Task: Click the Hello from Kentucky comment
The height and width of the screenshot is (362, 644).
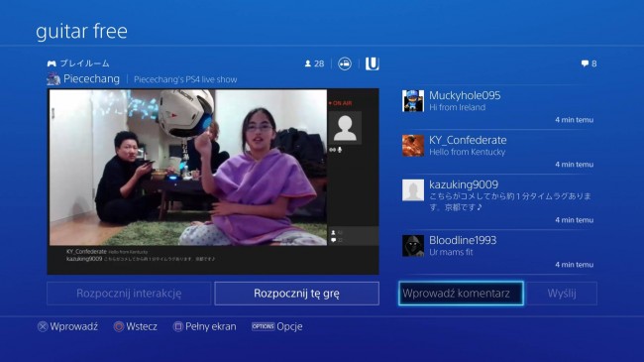Action: (x=468, y=152)
